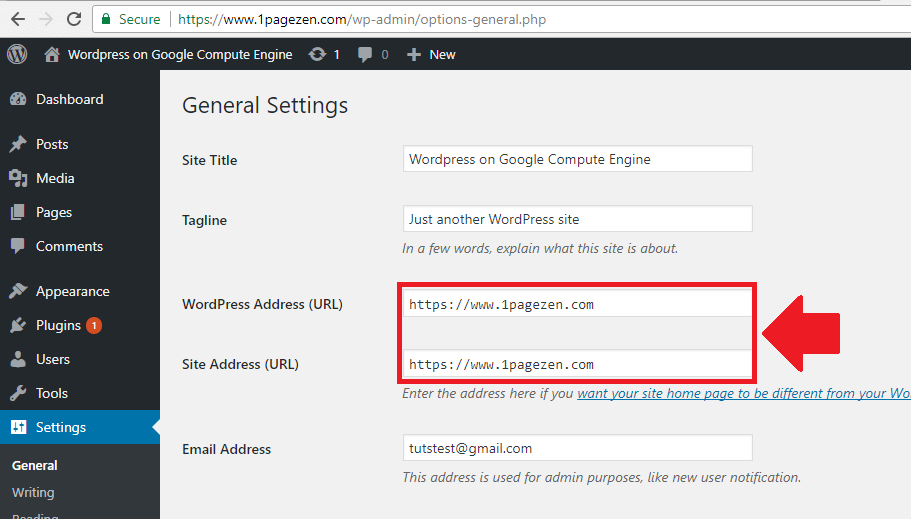Viewport: 911px width, 519px height.
Task: Click the Site Title label
Action: (210, 160)
